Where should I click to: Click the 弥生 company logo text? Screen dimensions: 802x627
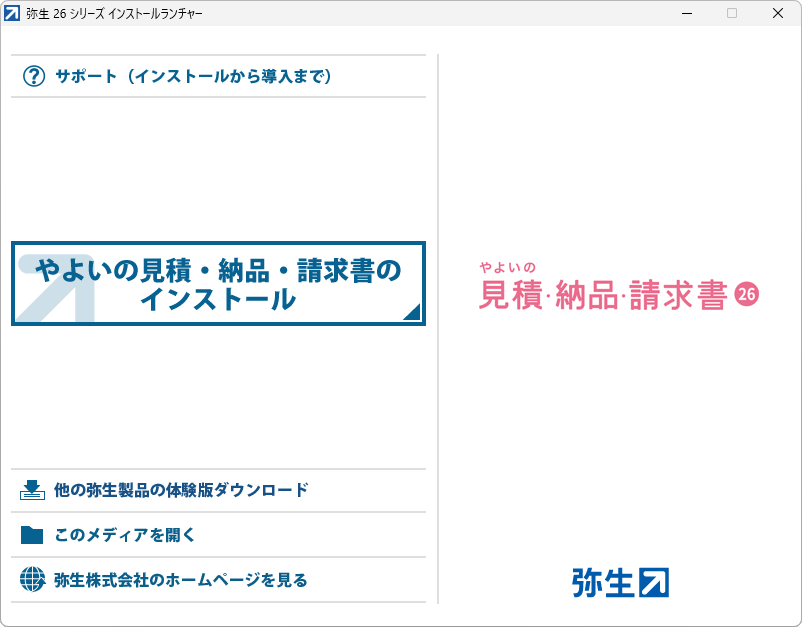coord(603,582)
